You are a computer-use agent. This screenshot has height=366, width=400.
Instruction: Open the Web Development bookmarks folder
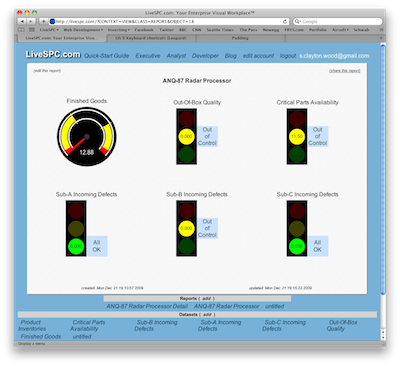tap(83, 30)
